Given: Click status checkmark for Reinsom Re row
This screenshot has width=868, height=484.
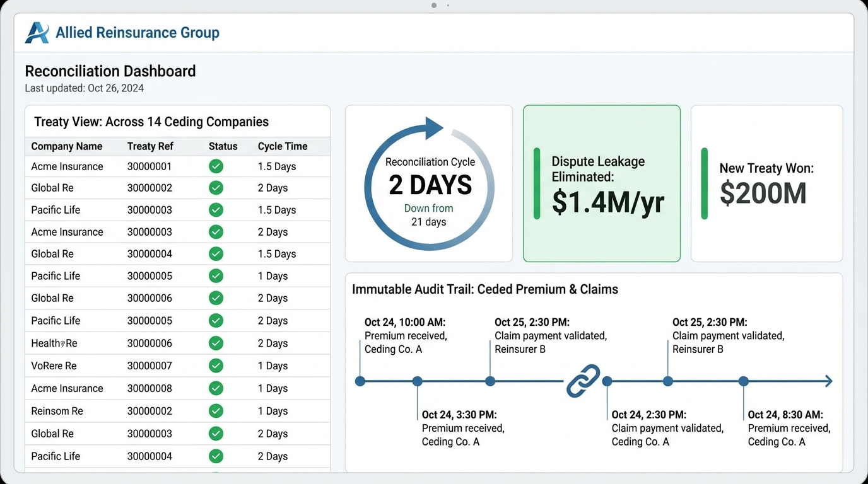Looking at the screenshot, I should click(x=216, y=411).
